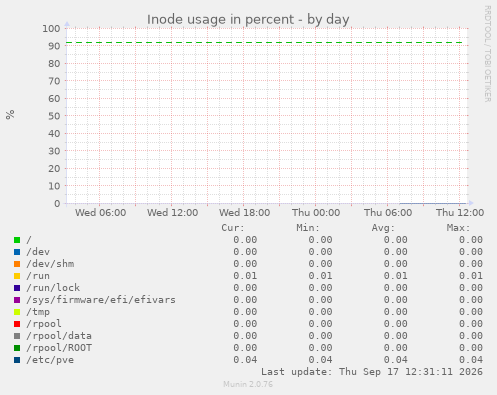Image resolution: width=497 pixels, height=395 pixels.
Task: Click the Munin 2.0.76 version text
Action: tap(248, 384)
